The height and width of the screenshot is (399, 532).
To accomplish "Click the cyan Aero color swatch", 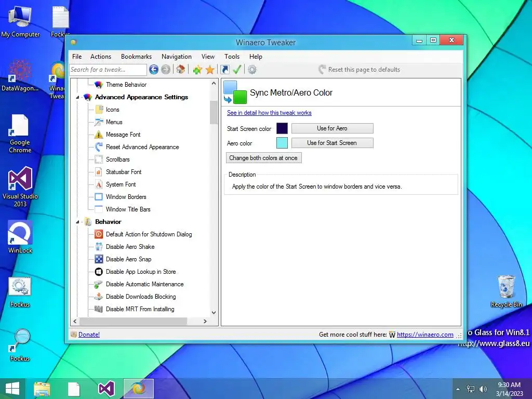I will [282, 143].
